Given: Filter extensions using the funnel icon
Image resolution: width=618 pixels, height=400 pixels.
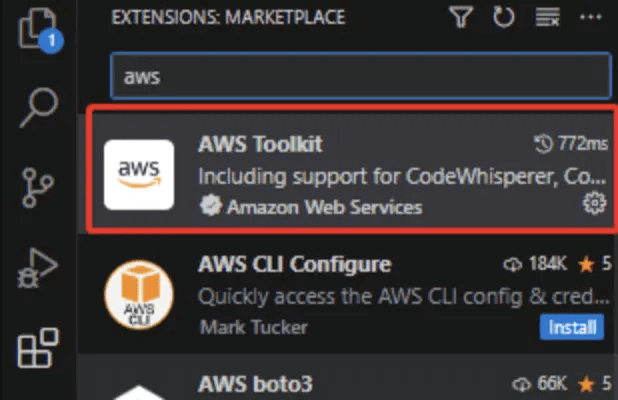Looking at the screenshot, I should [x=460, y=17].
